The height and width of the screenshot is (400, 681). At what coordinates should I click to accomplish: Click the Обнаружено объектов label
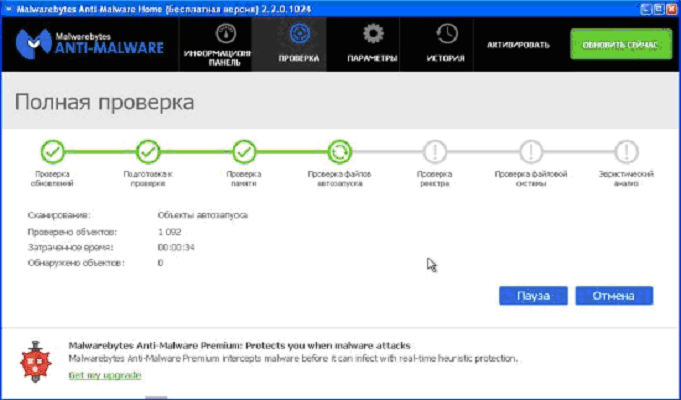[76, 263]
